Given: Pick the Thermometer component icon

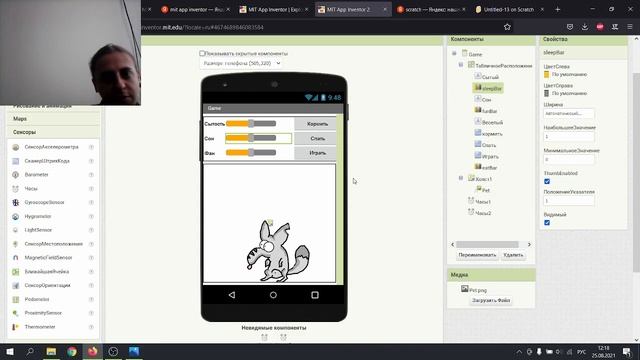Looking at the screenshot, I should tap(16, 327).
